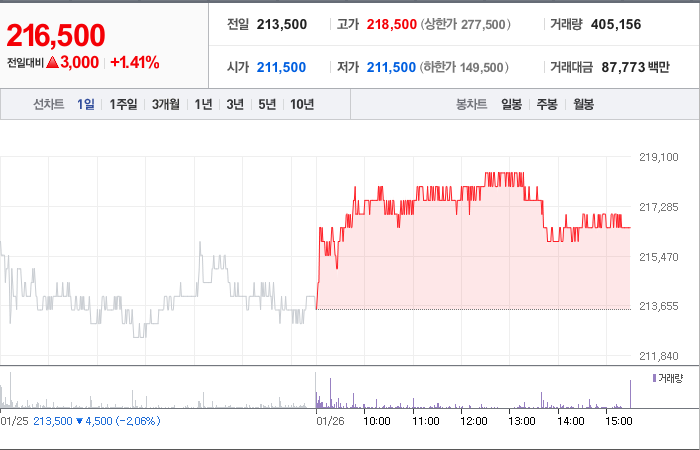Switch line chart to 1주일
This screenshot has height=450, width=700.
(x=124, y=104)
